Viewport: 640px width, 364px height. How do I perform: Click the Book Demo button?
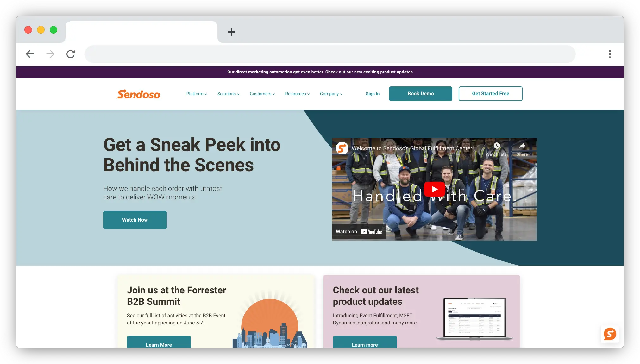click(x=420, y=94)
